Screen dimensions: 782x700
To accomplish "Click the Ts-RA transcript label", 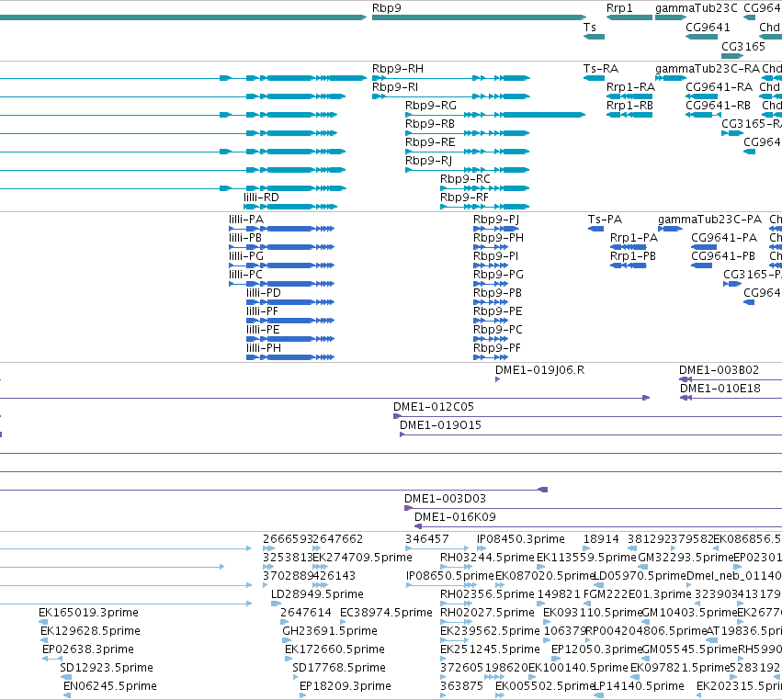I will click(601, 69).
